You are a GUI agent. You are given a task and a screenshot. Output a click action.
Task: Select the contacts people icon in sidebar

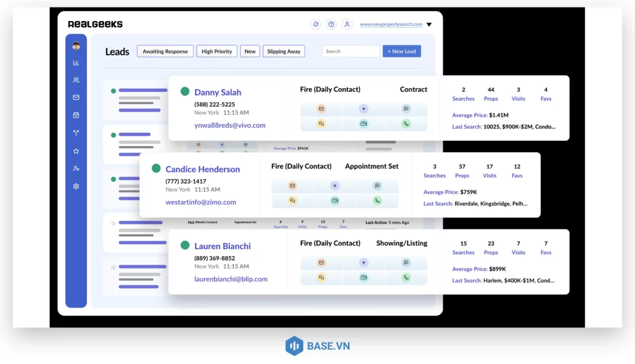pos(76,80)
